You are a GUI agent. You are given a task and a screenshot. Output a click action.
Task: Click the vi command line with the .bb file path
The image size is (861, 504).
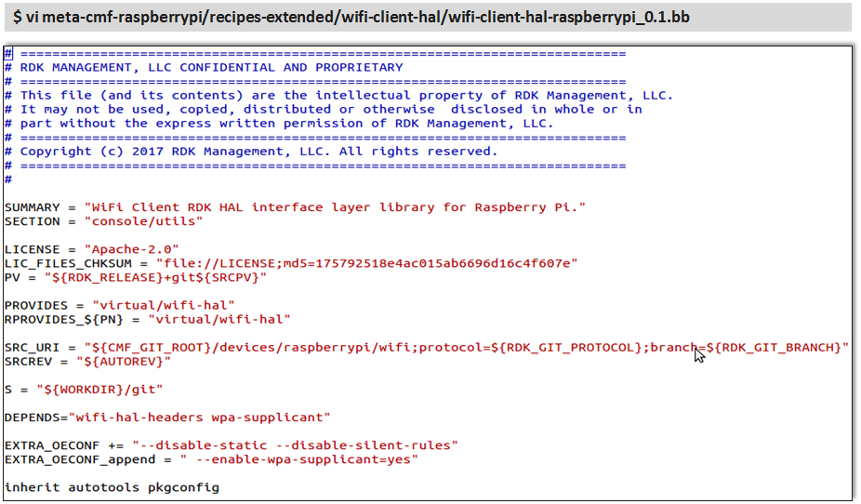tap(351, 17)
